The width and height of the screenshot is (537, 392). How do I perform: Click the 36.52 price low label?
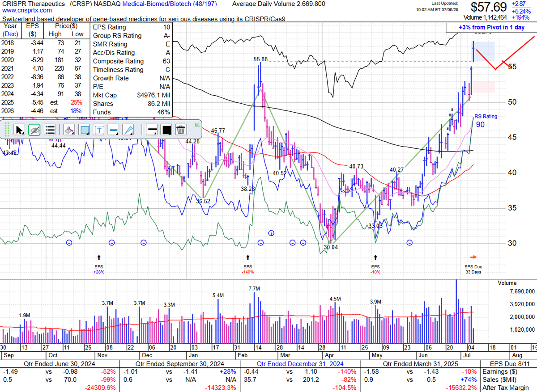coord(203,201)
